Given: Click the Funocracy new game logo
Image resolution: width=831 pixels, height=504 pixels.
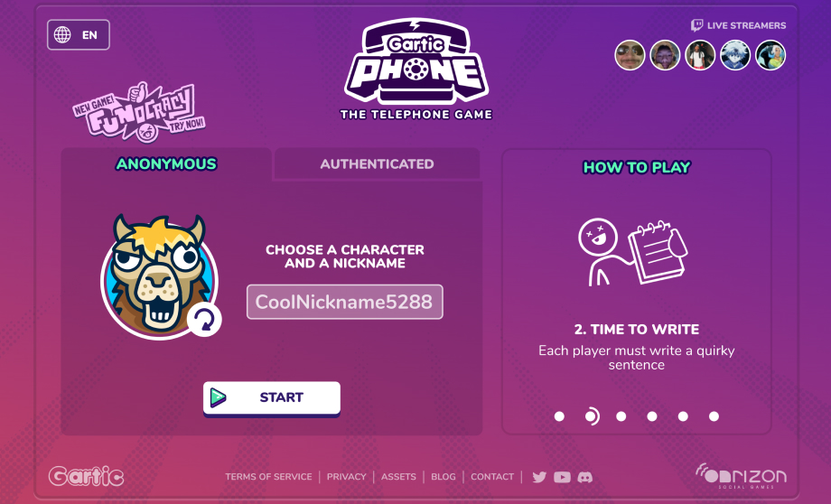Looking at the screenshot, I should tap(139, 112).
